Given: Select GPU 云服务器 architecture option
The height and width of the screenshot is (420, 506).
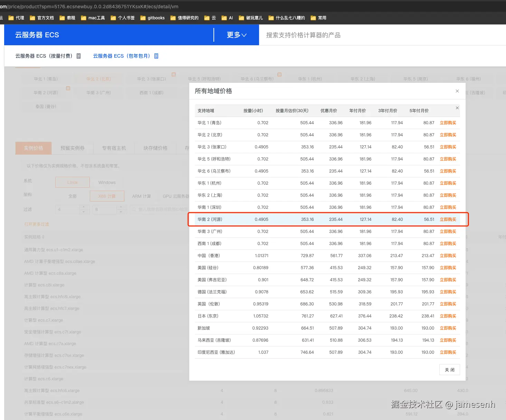Looking at the screenshot, I should click(x=177, y=196).
